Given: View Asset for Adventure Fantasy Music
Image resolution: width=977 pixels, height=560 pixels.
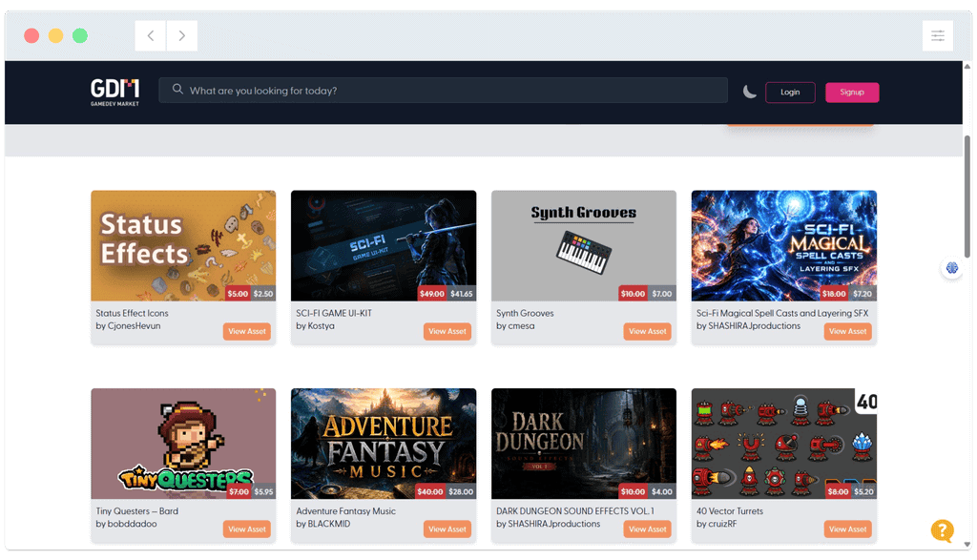Looking at the screenshot, I should point(447,529).
